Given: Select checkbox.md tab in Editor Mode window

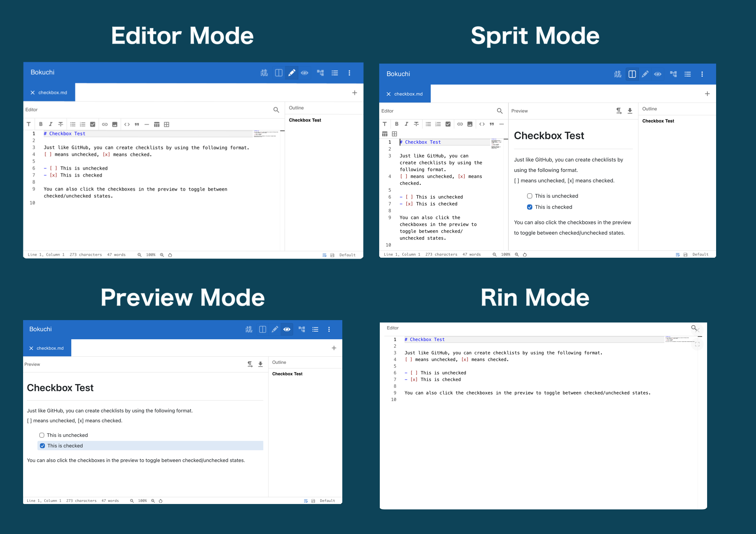Looking at the screenshot, I should click(x=49, y=92).
